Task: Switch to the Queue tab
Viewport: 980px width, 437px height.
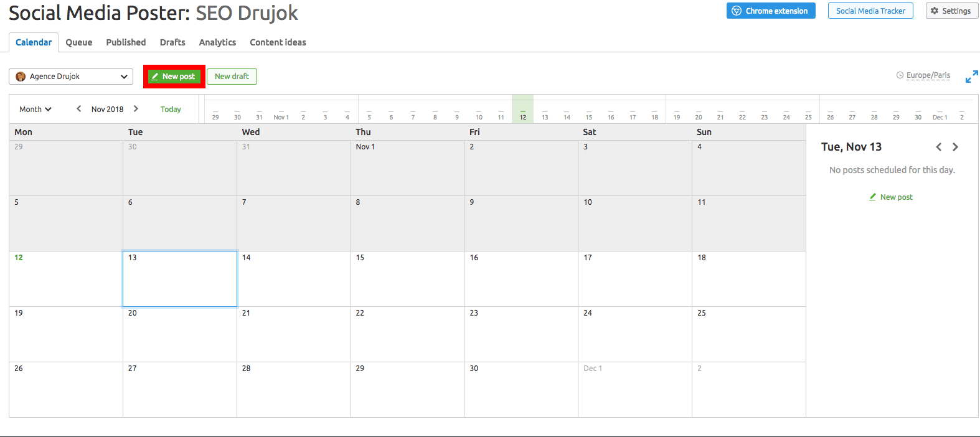Action: [79, 42]
